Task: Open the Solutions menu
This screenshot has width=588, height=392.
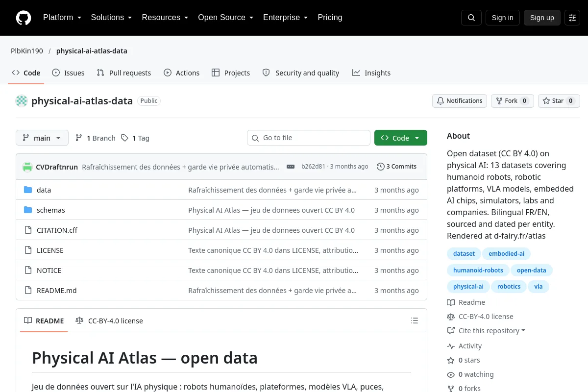Action: tap(111, 18)
